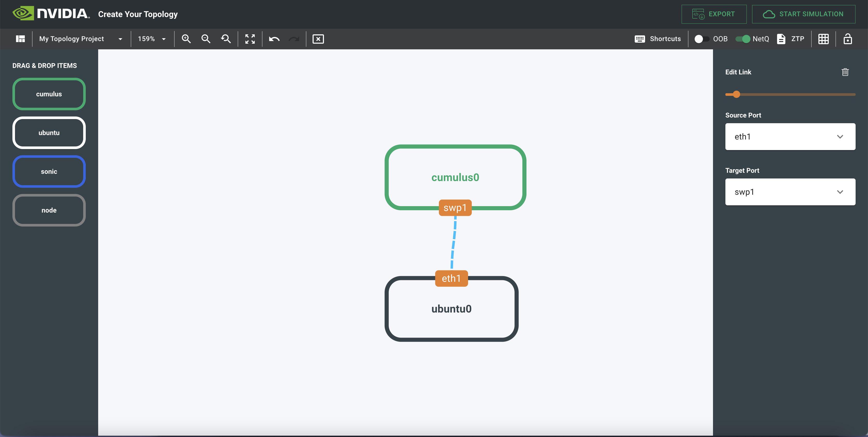Click the zoom out magnifier icon

[206, 39]
